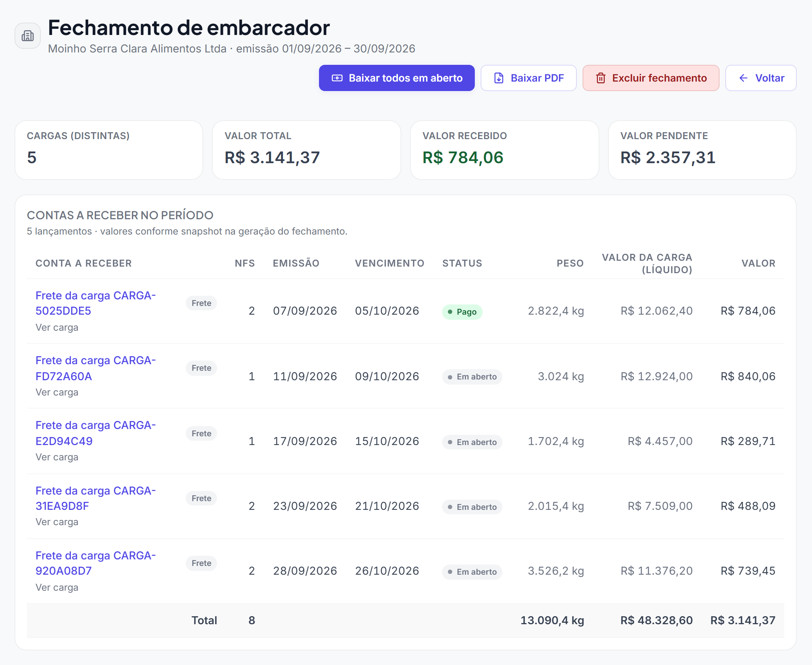Viewport: 812px width, 665px height.
Task: Click the banknote icon in Baixar todos button
Action: (x=337, y=78)
